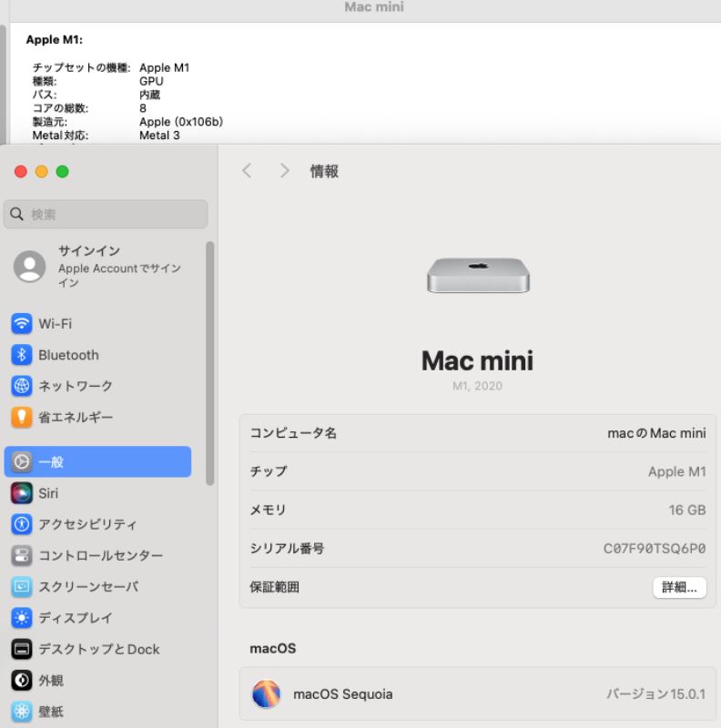The width and height of the screenshot is (721, 728).
Task: Select ディスプレイ label in sidebar
Action: tap(76, 618)
